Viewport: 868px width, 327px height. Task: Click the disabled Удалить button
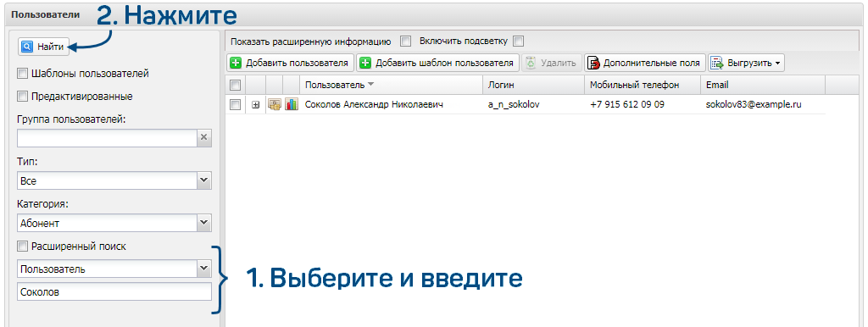552,63
